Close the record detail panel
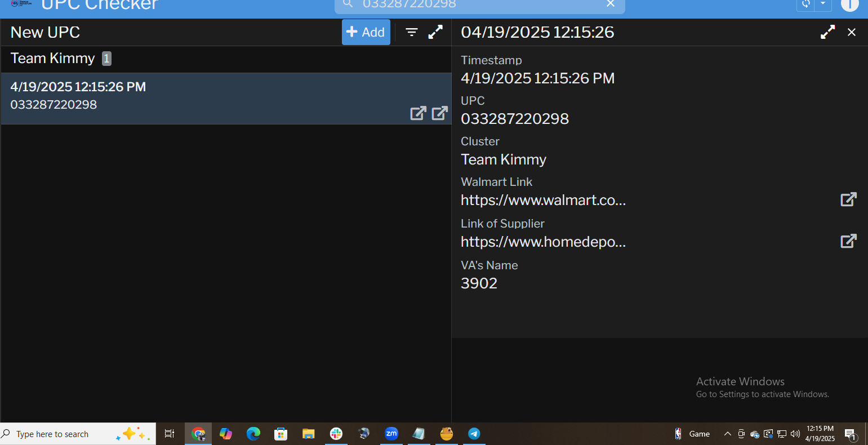Image resolution: width=868 pixels, height=445 pixels. pos(852,32)
